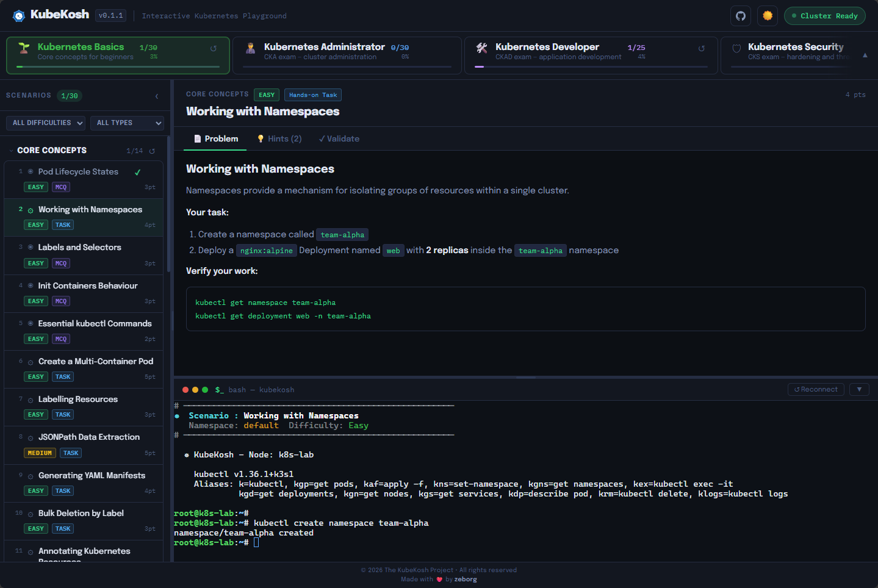878x588 pixels.
Task: Collapse the Scenarios sidebar chevron
Action: click(157, 96)
